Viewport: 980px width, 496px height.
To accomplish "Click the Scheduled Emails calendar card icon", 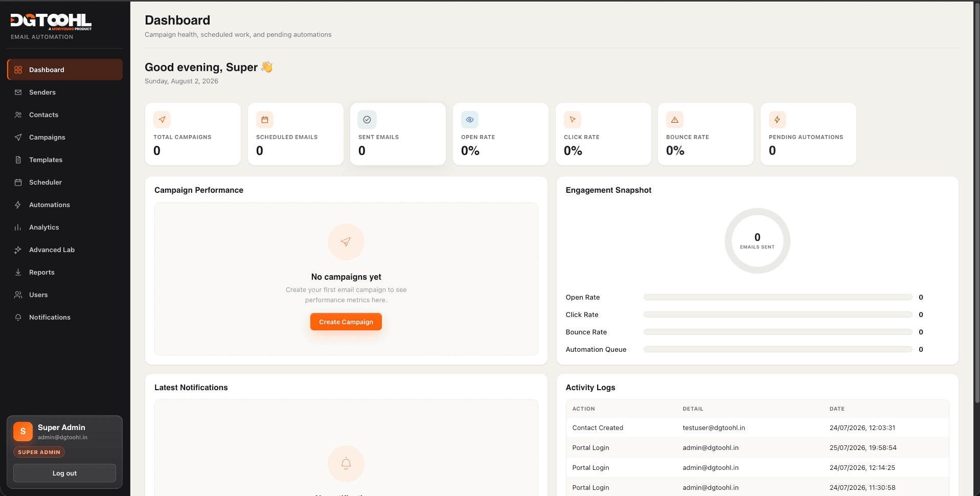I will (265, 120).
